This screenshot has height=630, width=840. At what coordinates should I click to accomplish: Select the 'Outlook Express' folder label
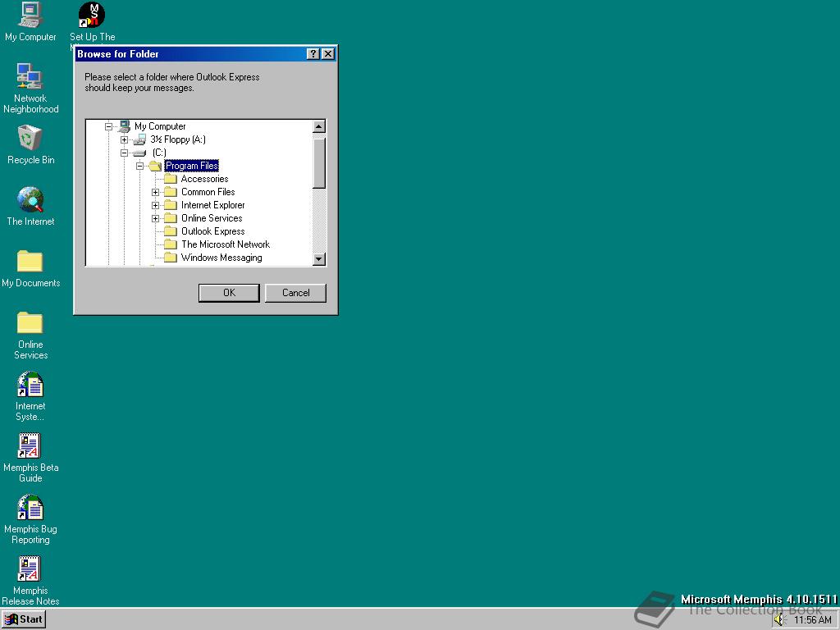click(212, 231)
